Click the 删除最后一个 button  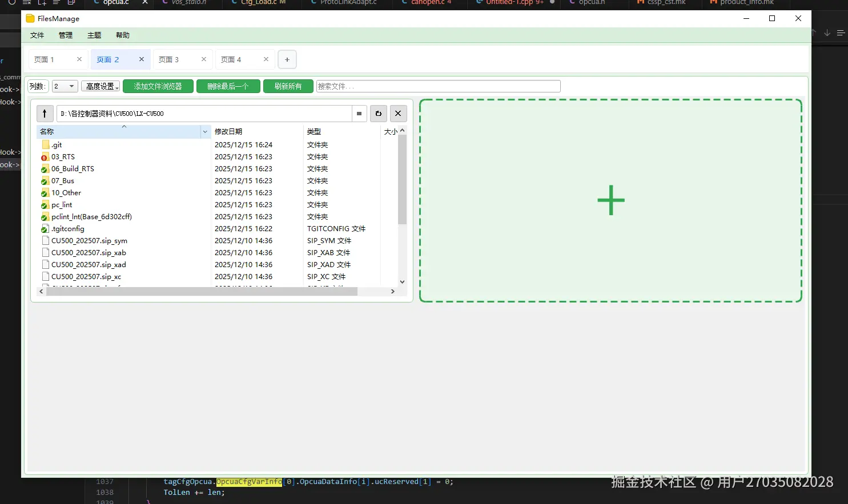coord(228,86)
